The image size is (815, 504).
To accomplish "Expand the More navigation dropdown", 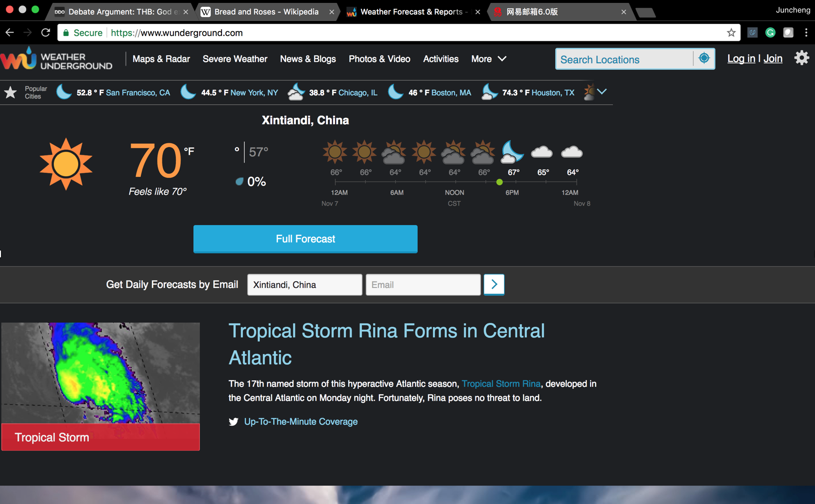I will pyautogui.click(x=489, y=59).
